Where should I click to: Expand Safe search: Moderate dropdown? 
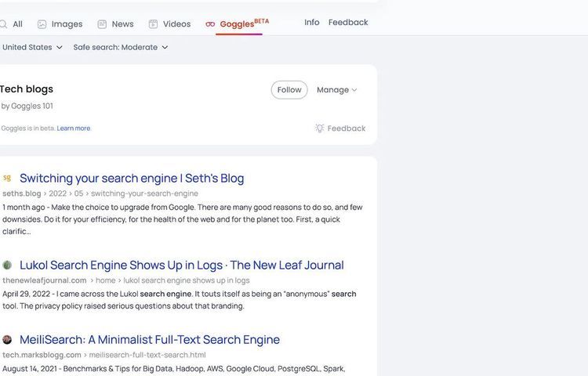pos(121,47)
